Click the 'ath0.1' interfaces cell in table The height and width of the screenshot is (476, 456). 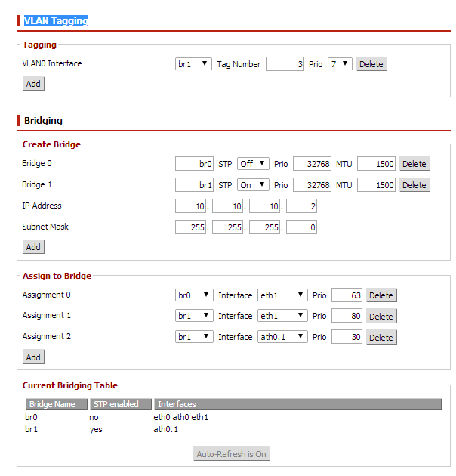click(165, 429)
